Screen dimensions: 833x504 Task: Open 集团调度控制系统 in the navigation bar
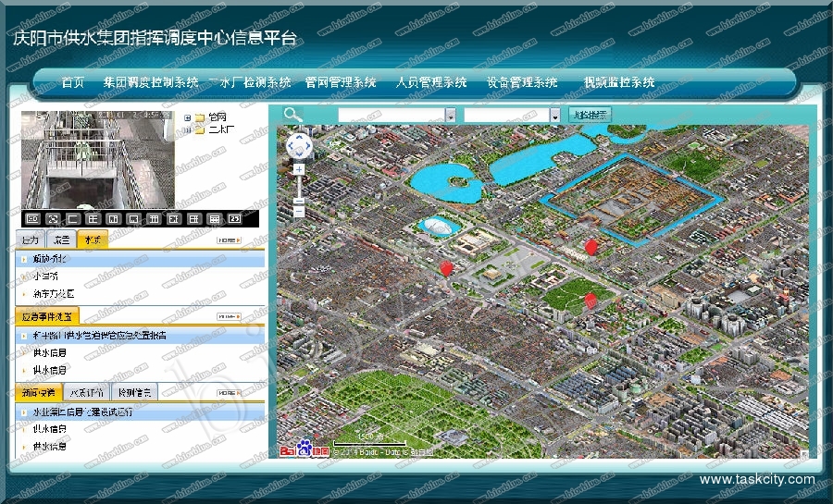click(x=151, y=82)
